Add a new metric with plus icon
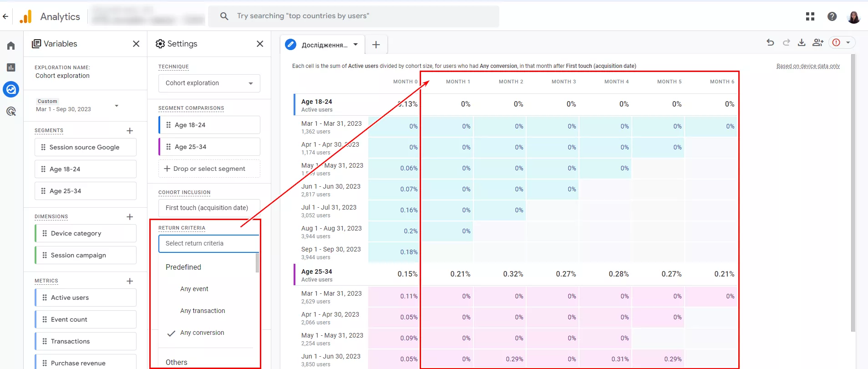 tap(130, 281)
